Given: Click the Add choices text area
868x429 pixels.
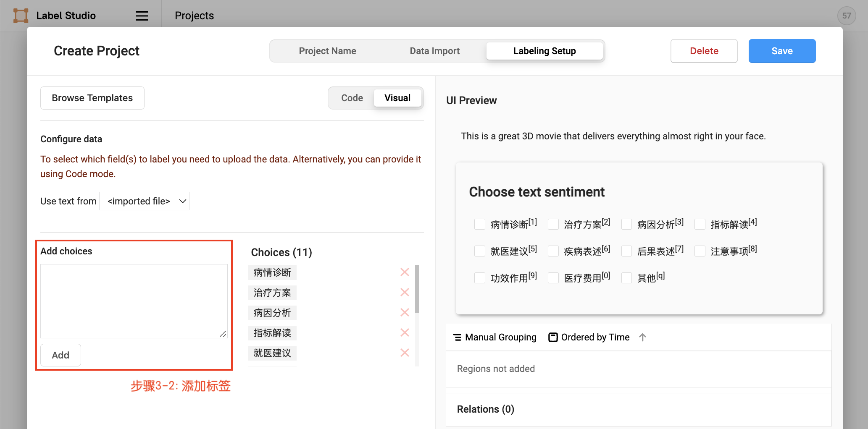Looking at the screenshot, I should click(x=134, y=301).
